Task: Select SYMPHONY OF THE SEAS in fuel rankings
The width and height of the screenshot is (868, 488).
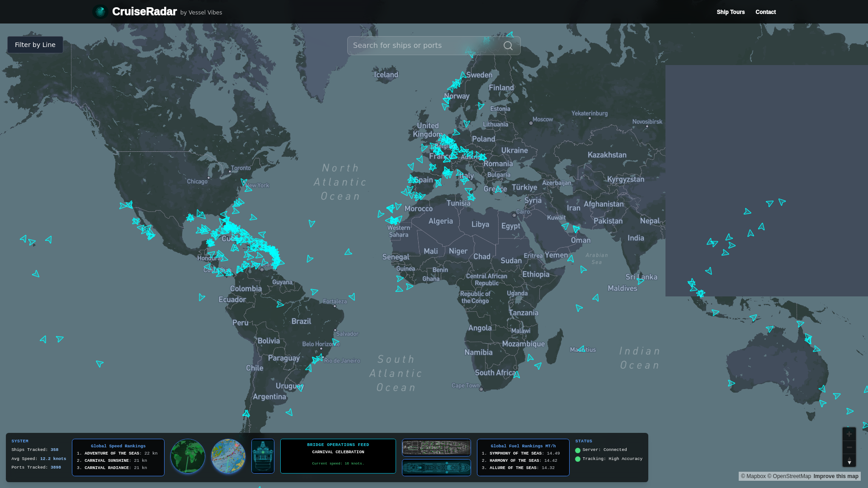Action: click(x=516, y=453)
